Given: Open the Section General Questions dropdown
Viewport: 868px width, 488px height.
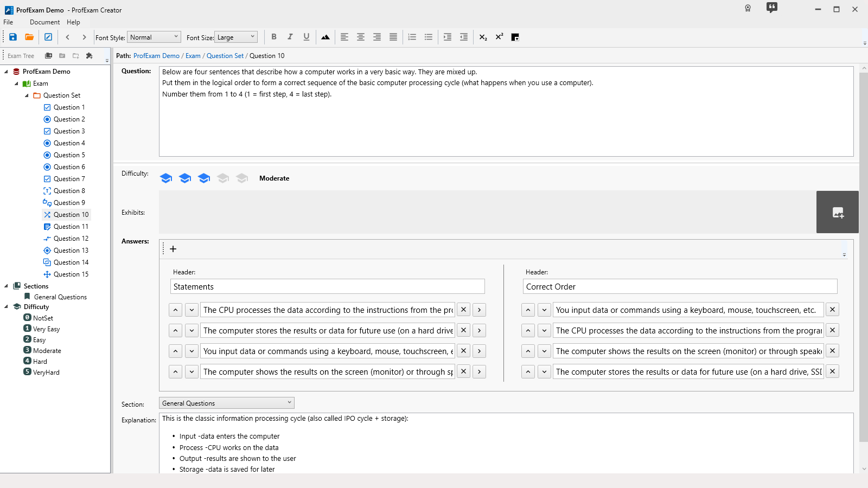Looking at the screenshot, I should (x=226, y=403).
